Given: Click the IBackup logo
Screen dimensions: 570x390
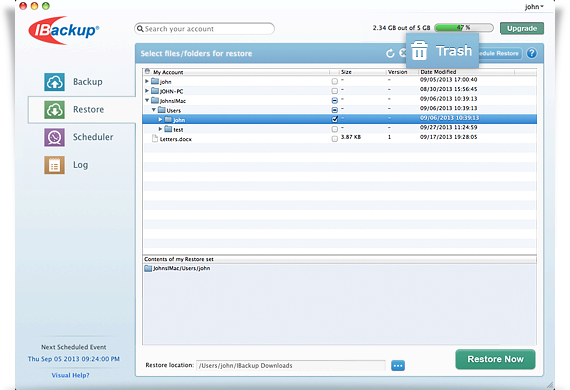Looking at the screenshot, I should [63, 30].
